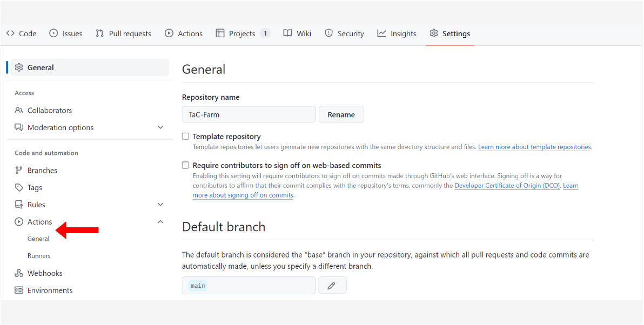Open Developer Certificate of Origin (DCO) link
The image size is (644, 325).
pyautogui.click(x=507, y=186)
